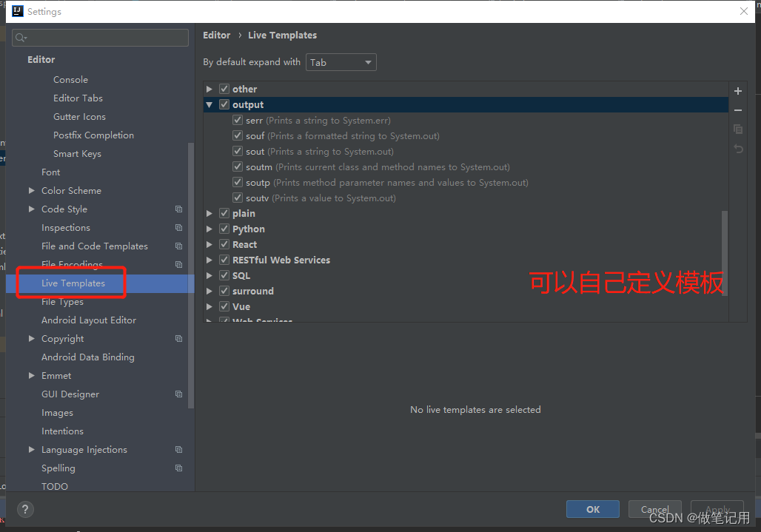Disable the serr template checkbox

coord(238,120)
